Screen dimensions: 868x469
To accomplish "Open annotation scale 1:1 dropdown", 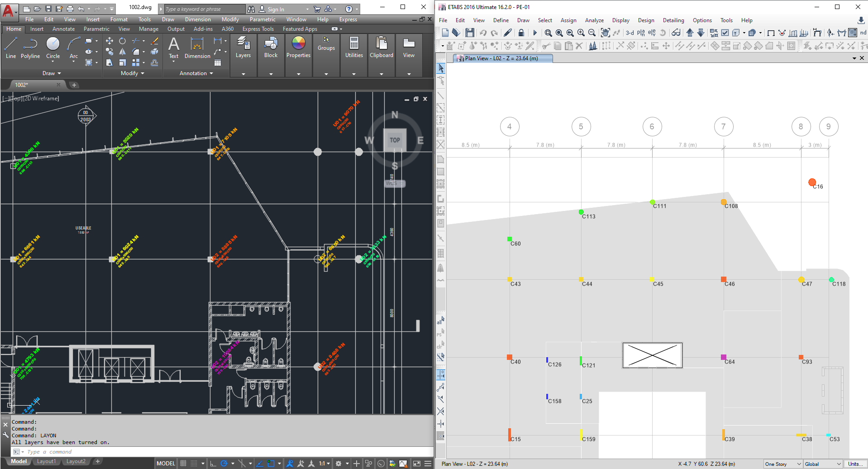I will (x=324, y=463).
